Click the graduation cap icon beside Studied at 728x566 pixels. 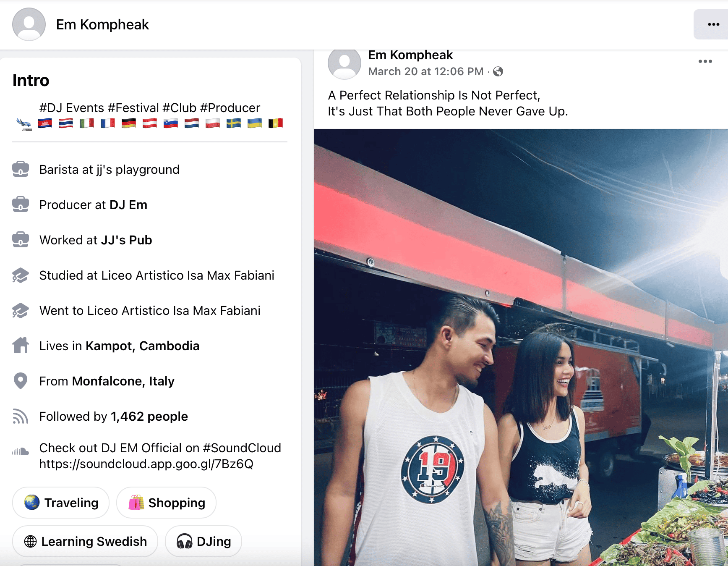[21, 275]
